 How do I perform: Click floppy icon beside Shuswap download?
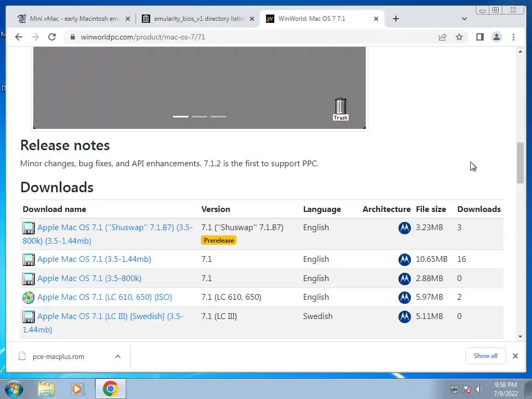(x=29, y=228)
